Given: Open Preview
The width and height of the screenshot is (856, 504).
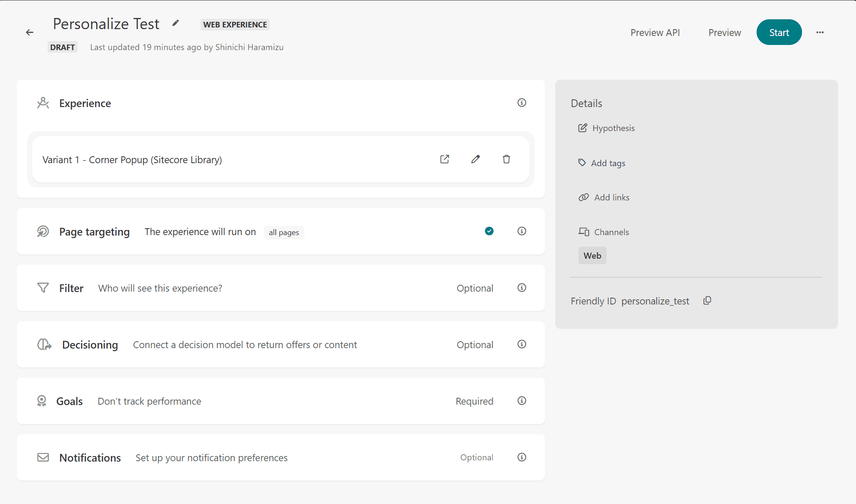Looking at the screenshot, I should click(724, 33).
